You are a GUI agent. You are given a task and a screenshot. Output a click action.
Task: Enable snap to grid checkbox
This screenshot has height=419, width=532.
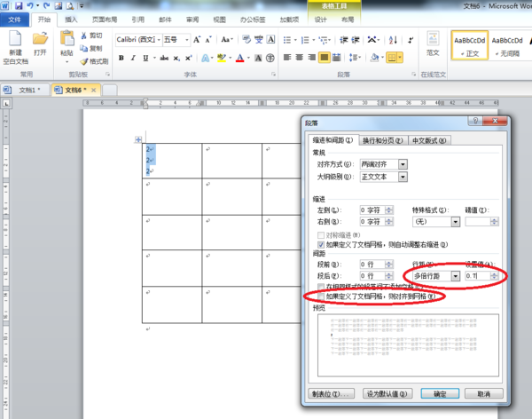pos(321,296)
